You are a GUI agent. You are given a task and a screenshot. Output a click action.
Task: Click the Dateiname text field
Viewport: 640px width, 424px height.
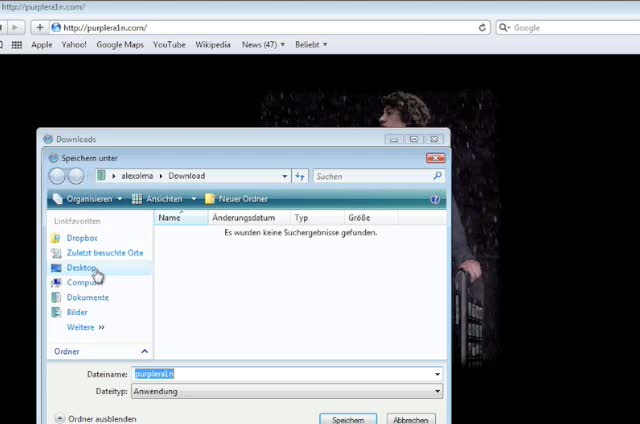click(288, 374)
